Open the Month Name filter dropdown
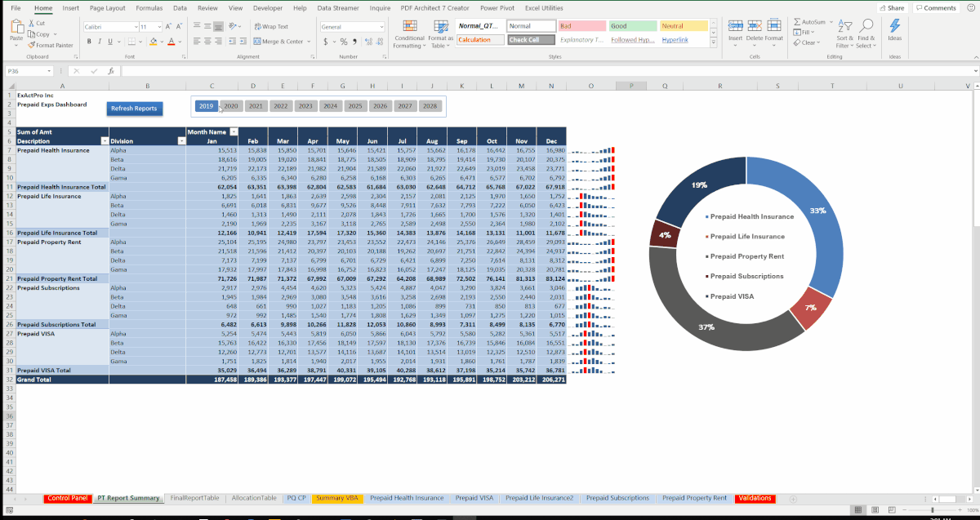This screenshot has height=520, width=980. (x=234, y=131)
